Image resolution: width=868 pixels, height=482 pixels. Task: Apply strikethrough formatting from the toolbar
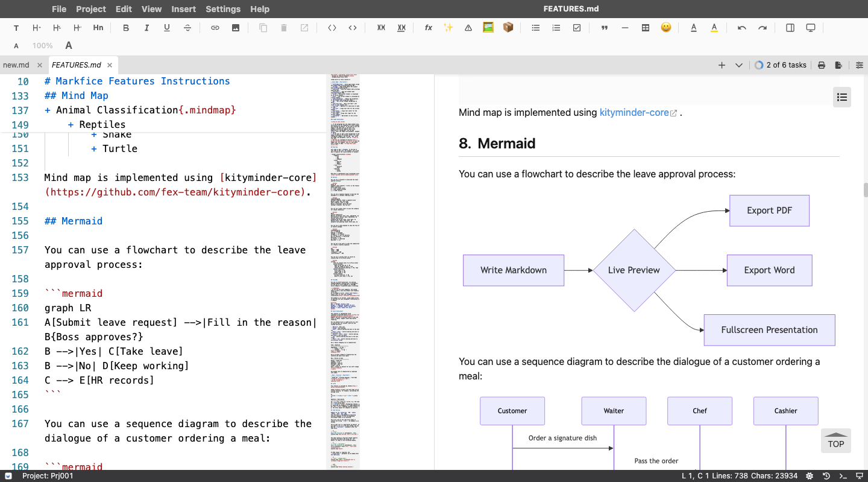point(187,28)
